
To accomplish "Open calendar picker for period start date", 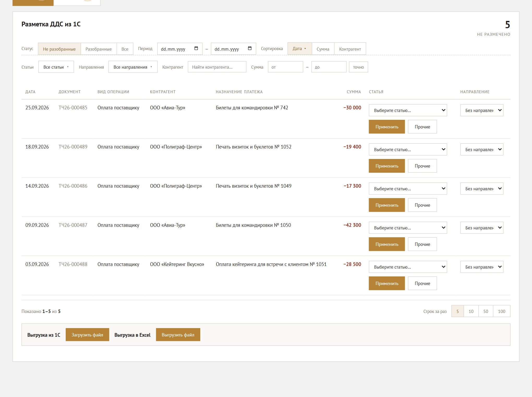I will [196, 49].
